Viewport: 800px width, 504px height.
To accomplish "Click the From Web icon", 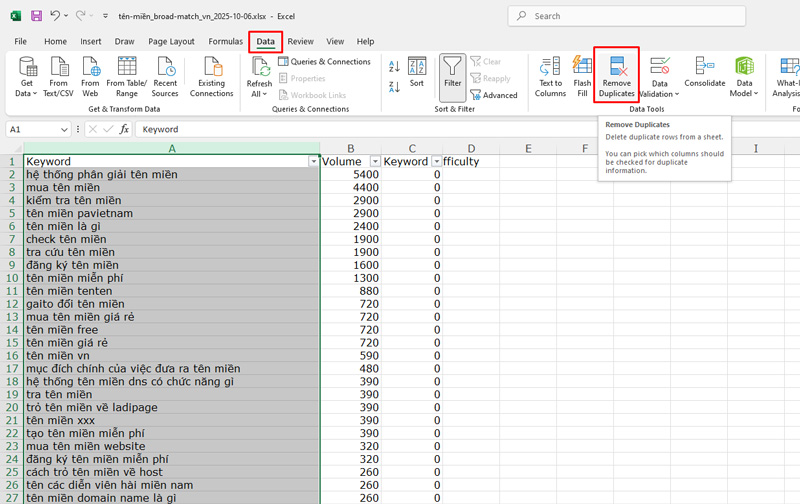I will click(91, 76).
